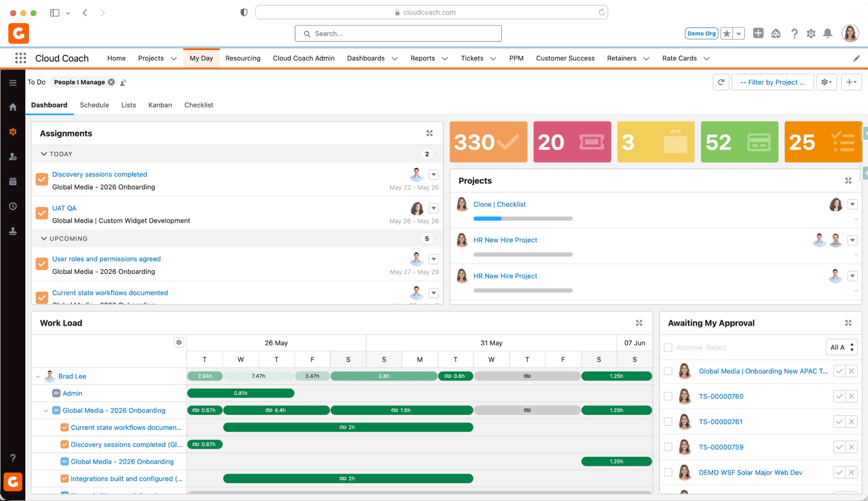The height and width of the screenshot is (501, 868).
Task: Click the calendar icon in left sidebar
Action: (x=13, y=181)
